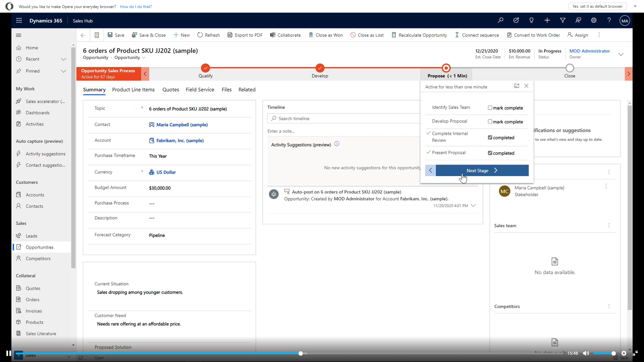Open the help question mark icon
Image resolution: width=644 pixels, height=362 pixels.
pyautogui.click(x=609, y=20)
